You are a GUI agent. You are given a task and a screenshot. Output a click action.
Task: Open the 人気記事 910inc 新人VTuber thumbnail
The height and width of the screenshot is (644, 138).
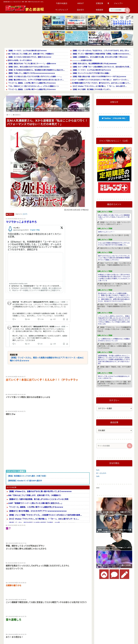pos(99,38)
